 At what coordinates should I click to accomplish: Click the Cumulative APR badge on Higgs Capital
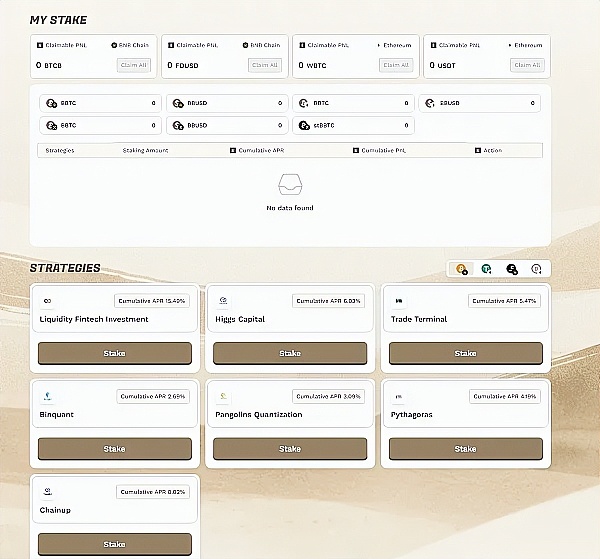coord(328,301)
